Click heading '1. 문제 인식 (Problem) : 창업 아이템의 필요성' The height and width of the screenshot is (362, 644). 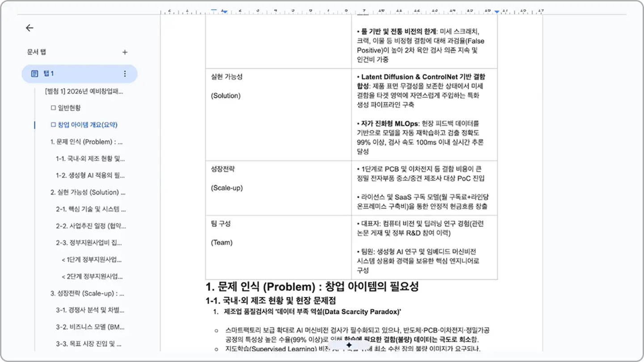312,287
